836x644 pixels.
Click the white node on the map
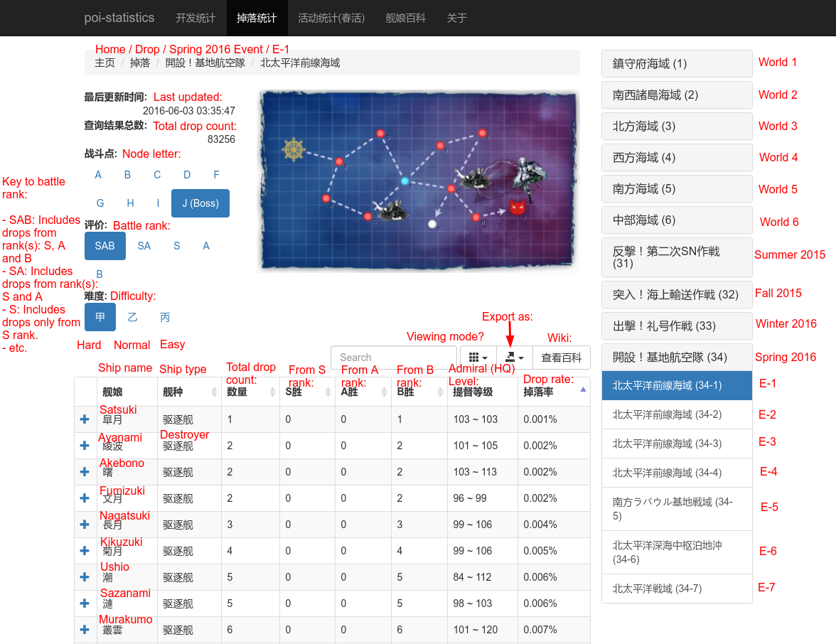[432, 224]
